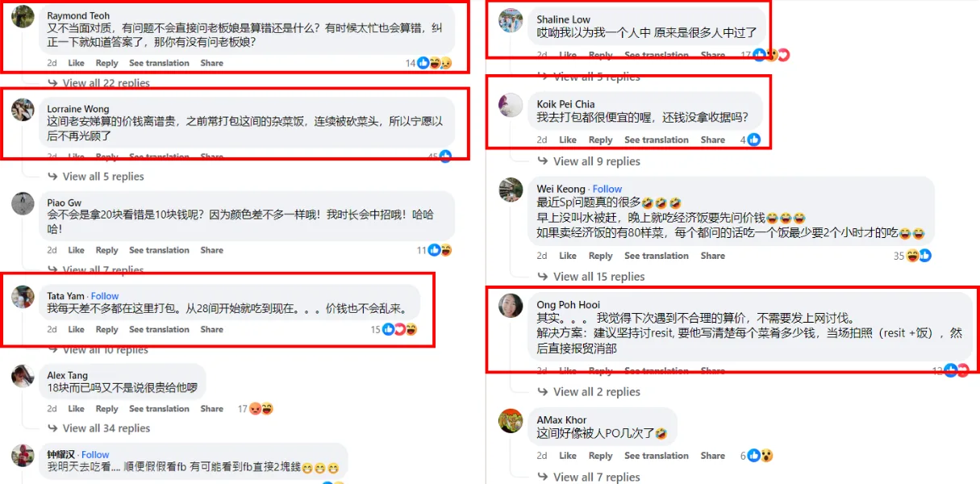The width and height of the screenshot is (980, 484).
Task: Expand the 9 replies under Koik Pei Chia
Action: pos(596,161)
